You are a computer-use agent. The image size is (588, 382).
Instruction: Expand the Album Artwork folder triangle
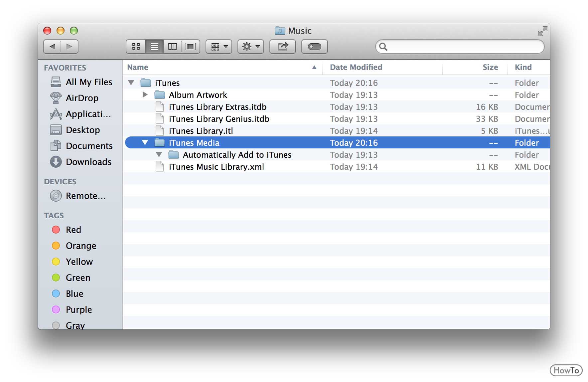coord(145,95)
